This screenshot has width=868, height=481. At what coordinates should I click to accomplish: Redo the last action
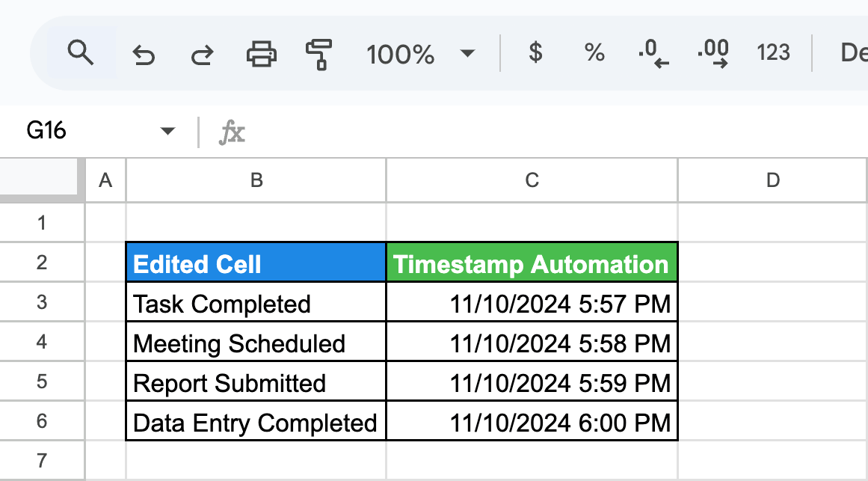click(203, 55)
